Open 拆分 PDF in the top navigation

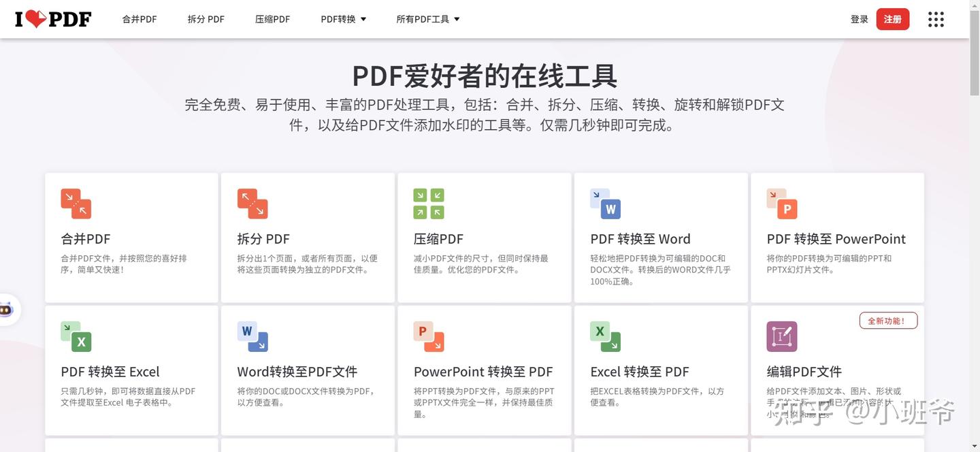206,19
